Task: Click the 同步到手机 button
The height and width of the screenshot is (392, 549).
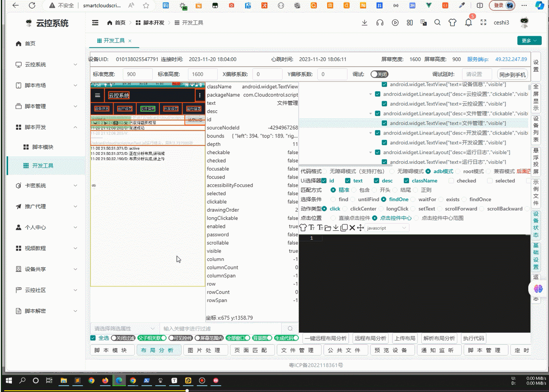Action: pos(512,74)
